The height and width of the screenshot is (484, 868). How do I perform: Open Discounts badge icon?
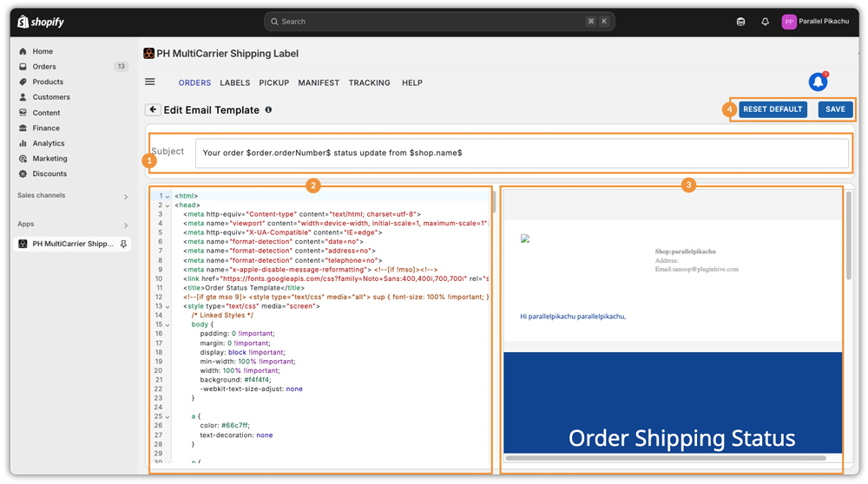click(x=23, y=173)
